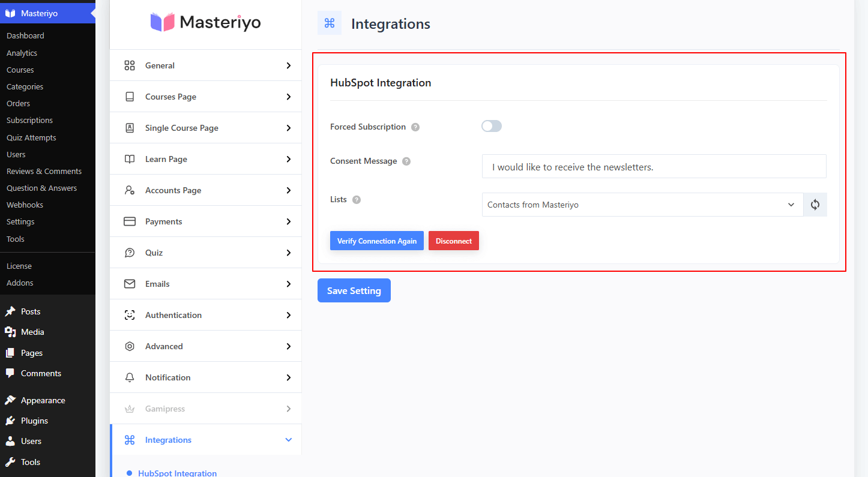Viewport: 868px width, 477px height.
Task: Open Categories menu item
Action: click(25, 86)
